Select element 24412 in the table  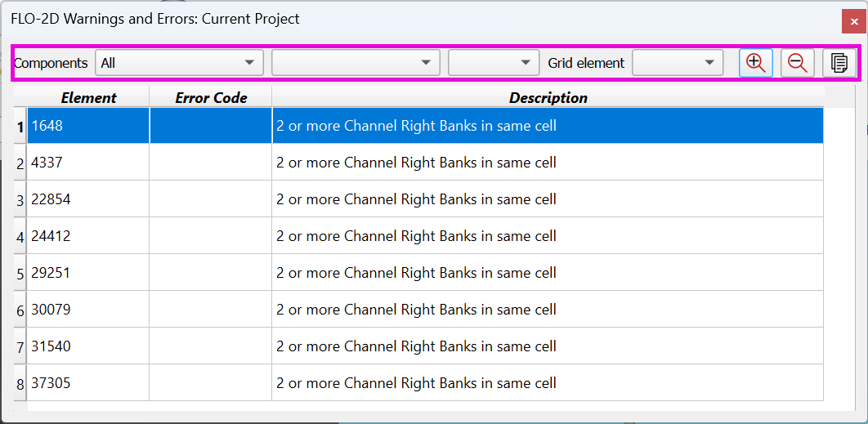[88, 237]
